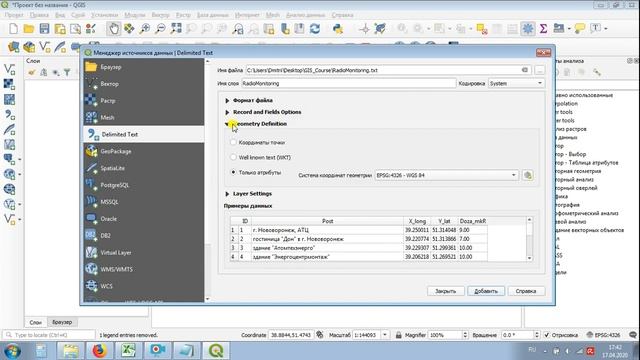
Task: Click the Statistical Summary sigma icon
Action: pyautogui.click(x=543, y=29)
